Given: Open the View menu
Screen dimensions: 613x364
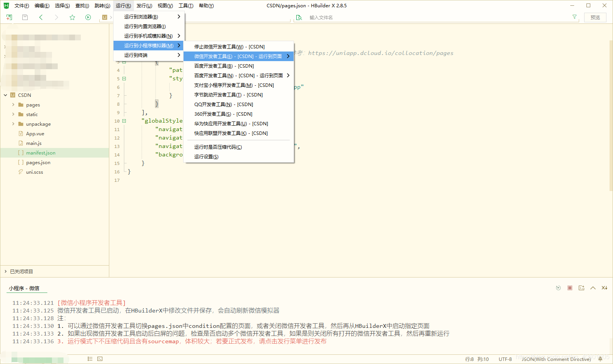Looking at the screenshot, I should coord(165,6).
